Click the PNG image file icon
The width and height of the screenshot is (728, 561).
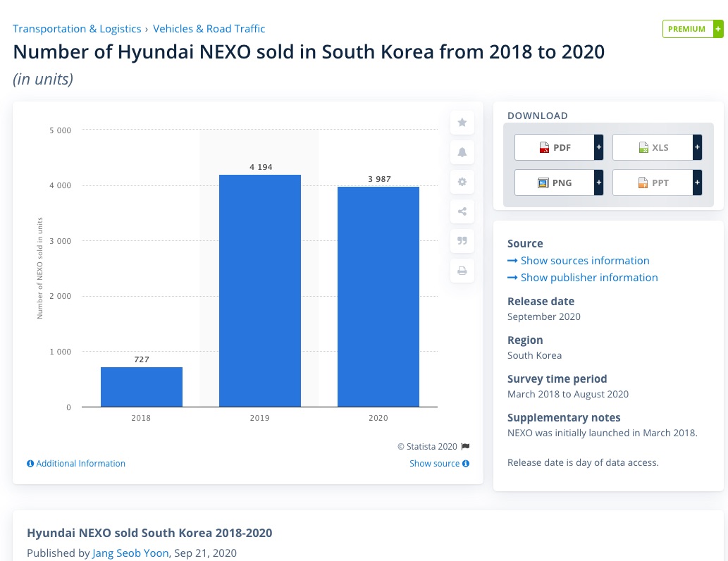543,183
